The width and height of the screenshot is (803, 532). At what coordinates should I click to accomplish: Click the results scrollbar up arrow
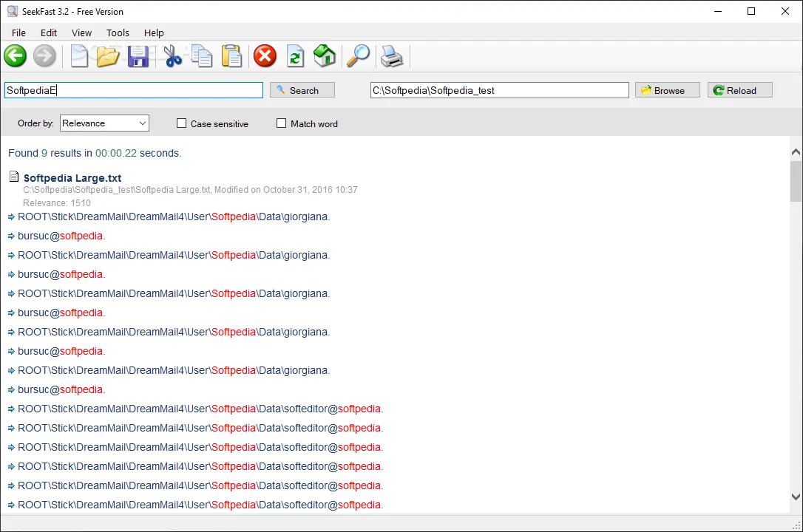coord(796,152)
